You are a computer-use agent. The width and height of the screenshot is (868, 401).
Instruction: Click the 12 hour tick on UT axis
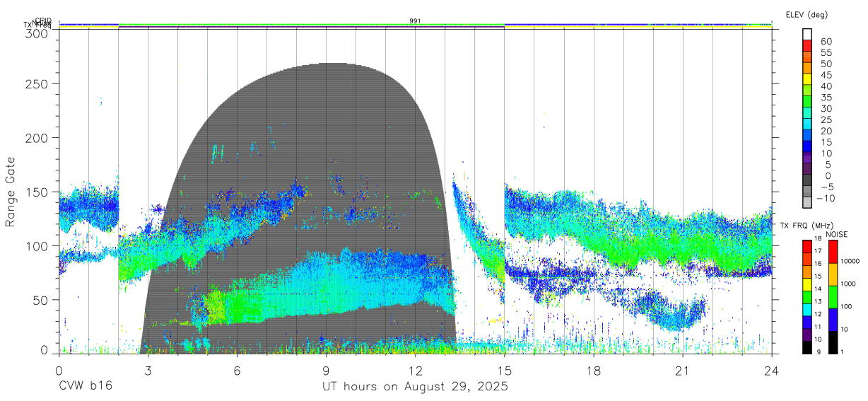[415, 370]
